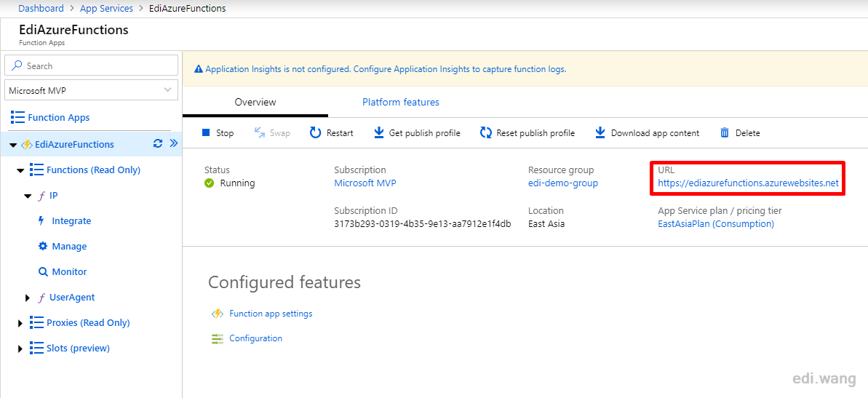Click the green Running status icon

(x=210, y=183)
